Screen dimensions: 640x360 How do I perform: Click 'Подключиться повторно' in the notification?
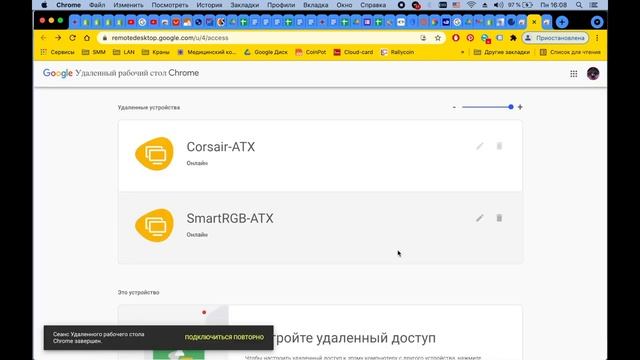(x=224, y=337)
